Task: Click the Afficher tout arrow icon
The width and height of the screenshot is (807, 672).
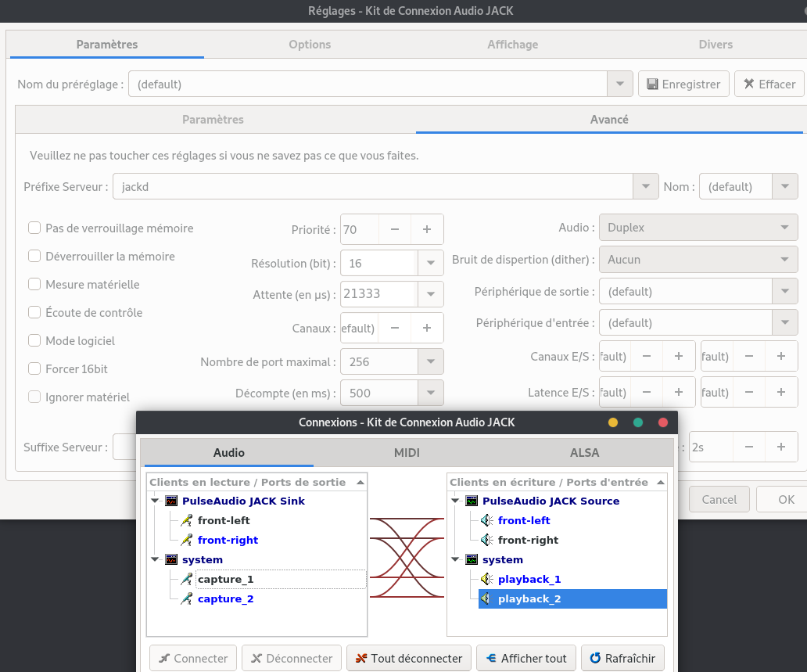Action: (491, 658)
